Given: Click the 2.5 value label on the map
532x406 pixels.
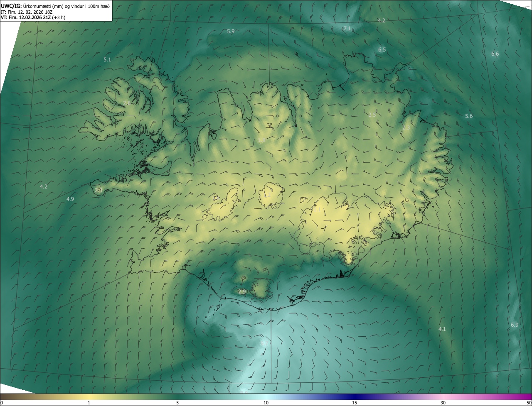Looking at the screenshot, I should [x=372, y=115].
